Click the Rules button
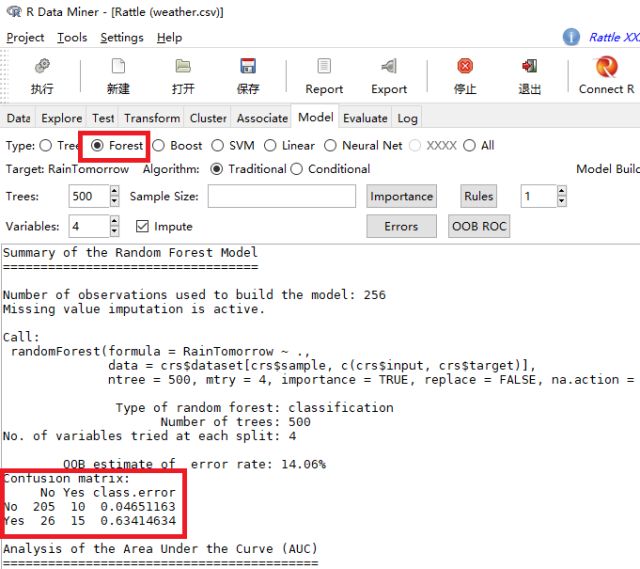 pyautogui.click(x=478, y=196)
